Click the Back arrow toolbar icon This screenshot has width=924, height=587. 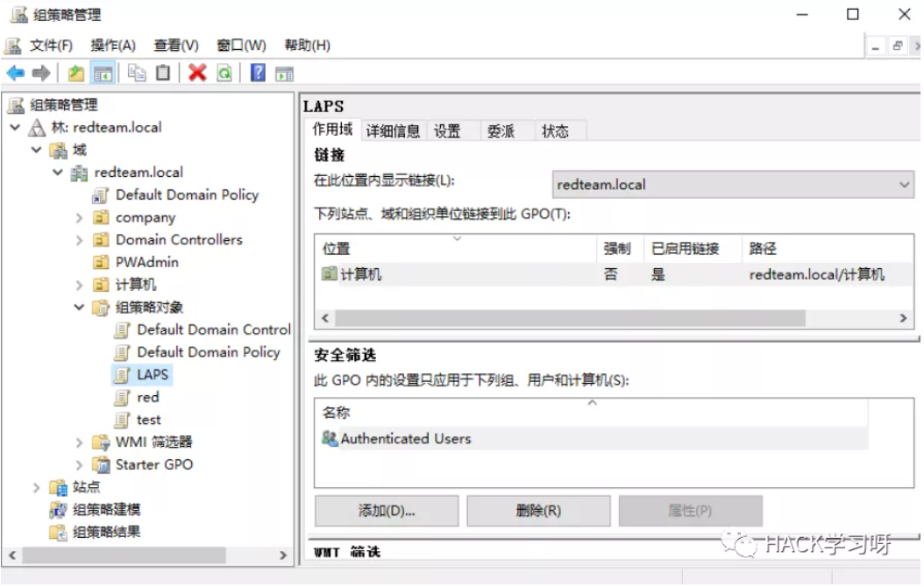pyautogui.click(x=15, y=74)
